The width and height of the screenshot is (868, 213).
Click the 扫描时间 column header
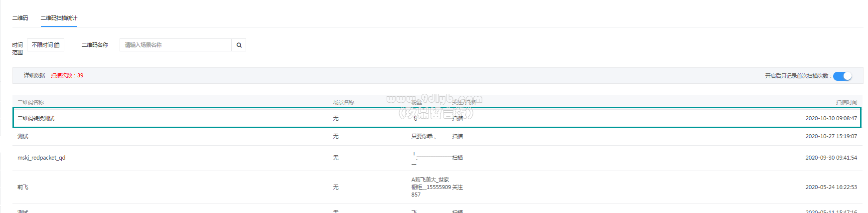click(846, 102)
